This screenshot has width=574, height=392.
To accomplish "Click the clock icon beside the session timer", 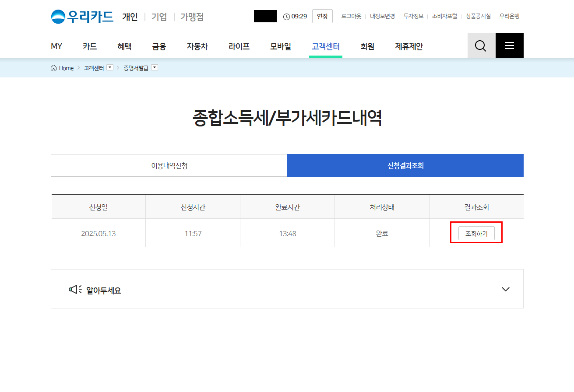I will 285,16.
